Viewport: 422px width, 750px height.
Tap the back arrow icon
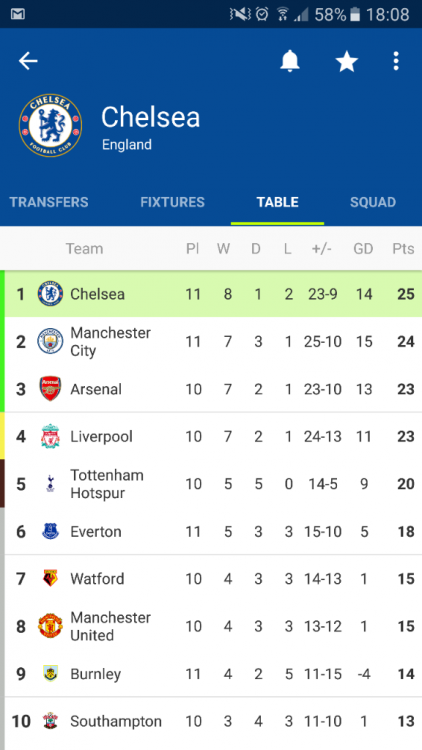(x=28, y=61)
